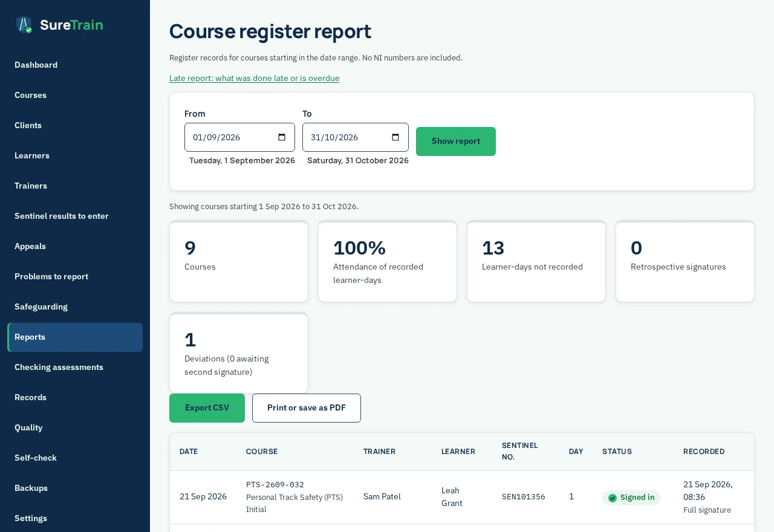
Task: Click the 100% Attendance card
Action: coord(388,261)
